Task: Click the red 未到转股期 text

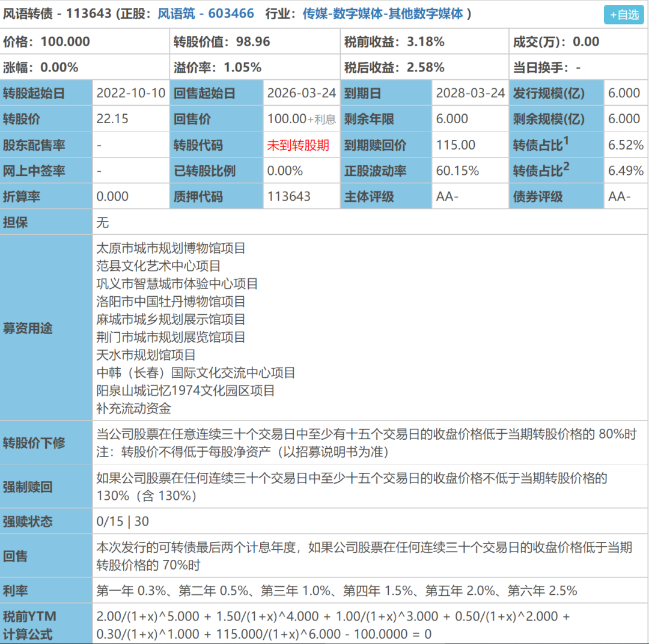Action: (x=298, y=145)
